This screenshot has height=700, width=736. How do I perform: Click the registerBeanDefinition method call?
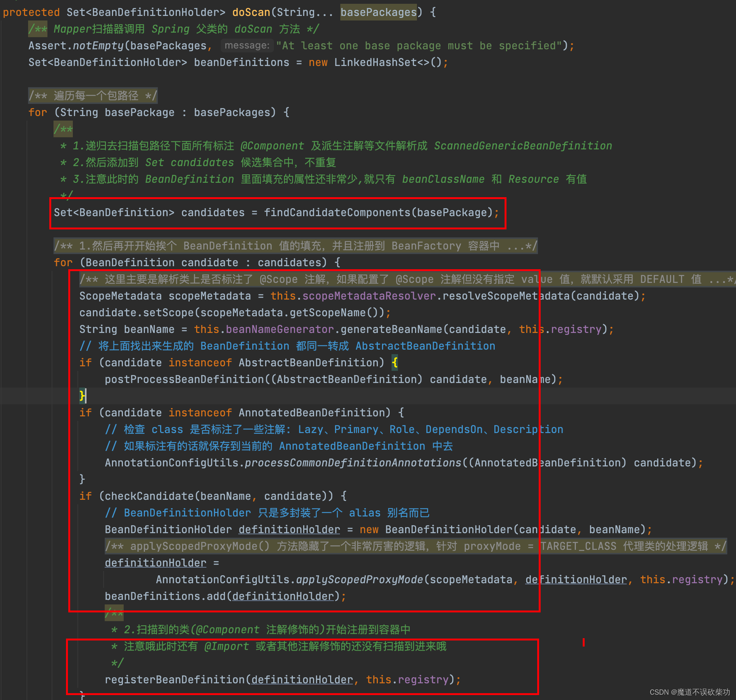(175, 680)
